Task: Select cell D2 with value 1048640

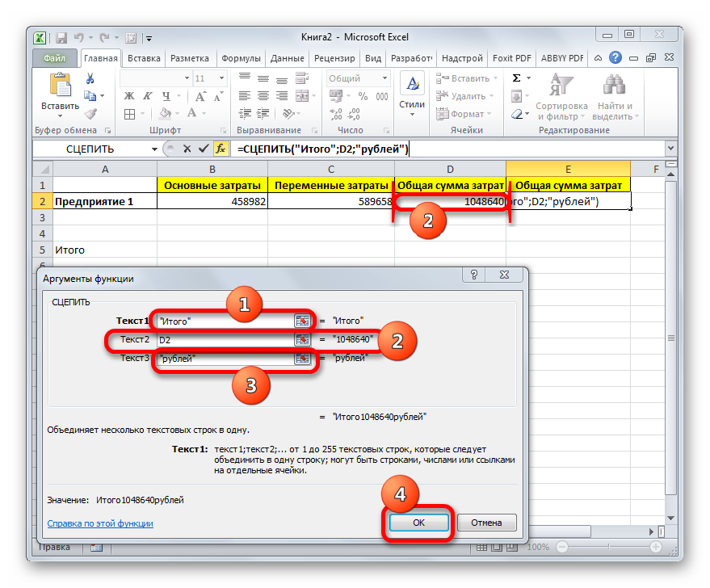Action: point(450,201)
